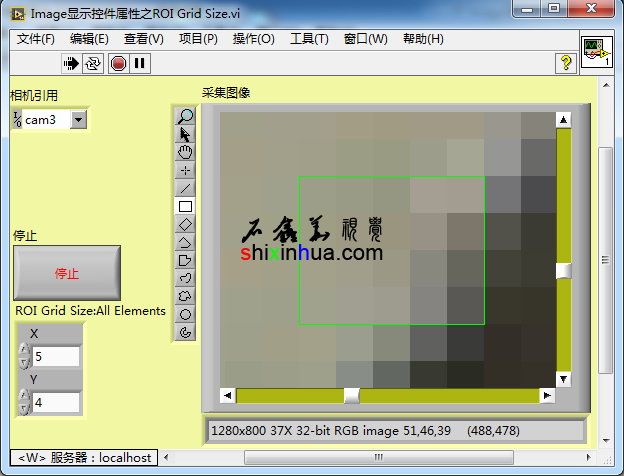This screenshot has height=476, width=624.
Task: Decrement the Y grid size value
Action: 24,408
